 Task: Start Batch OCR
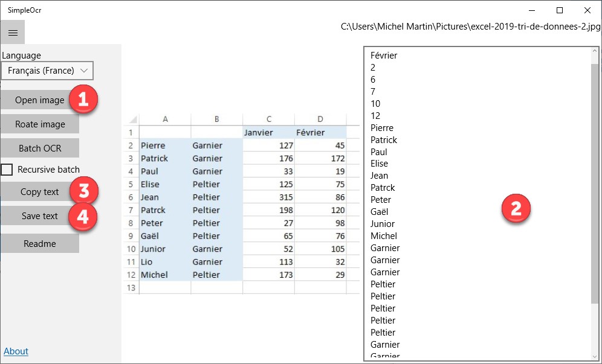point(40,148)
